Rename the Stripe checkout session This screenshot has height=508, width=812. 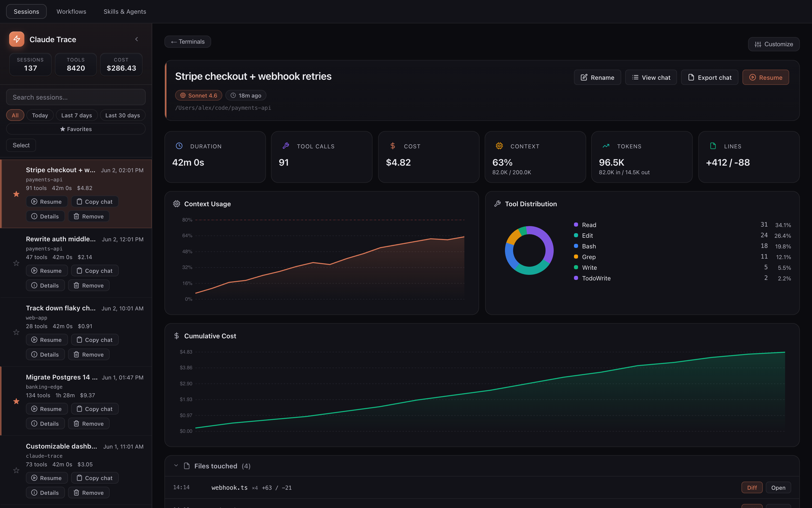click(x=597, y=77)
